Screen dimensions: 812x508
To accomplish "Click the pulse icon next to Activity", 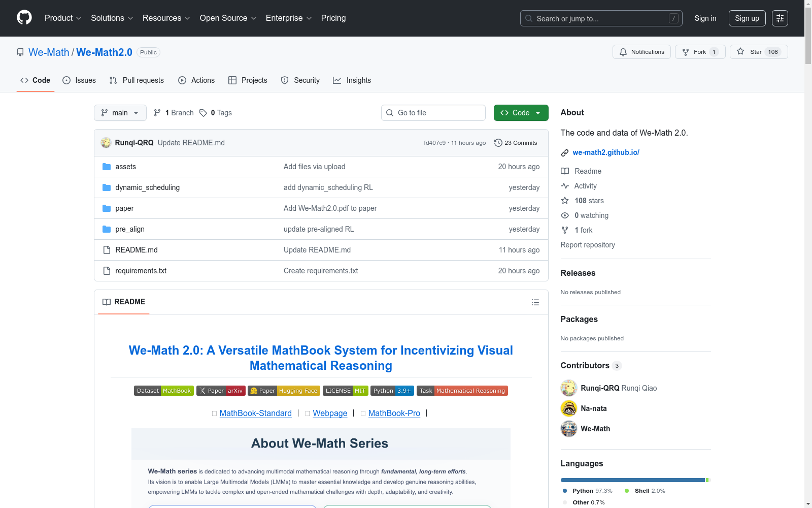I will point(565,186).
